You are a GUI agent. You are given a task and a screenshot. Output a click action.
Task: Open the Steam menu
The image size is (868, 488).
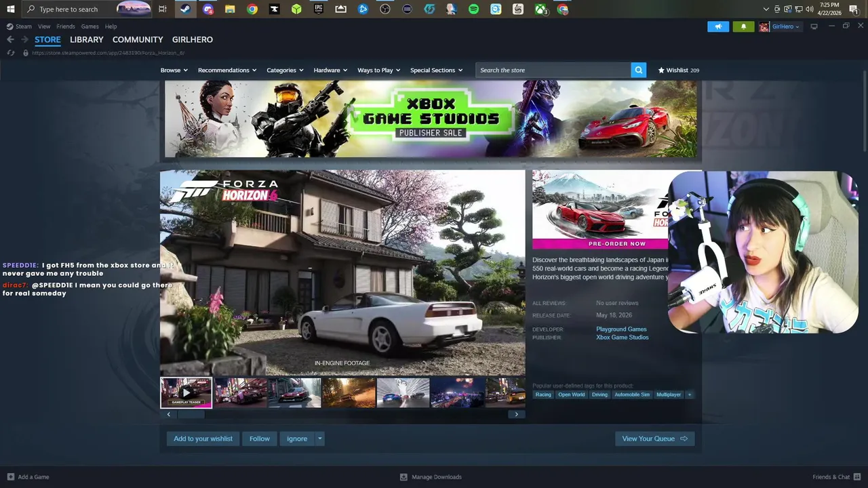pos(20,26)
